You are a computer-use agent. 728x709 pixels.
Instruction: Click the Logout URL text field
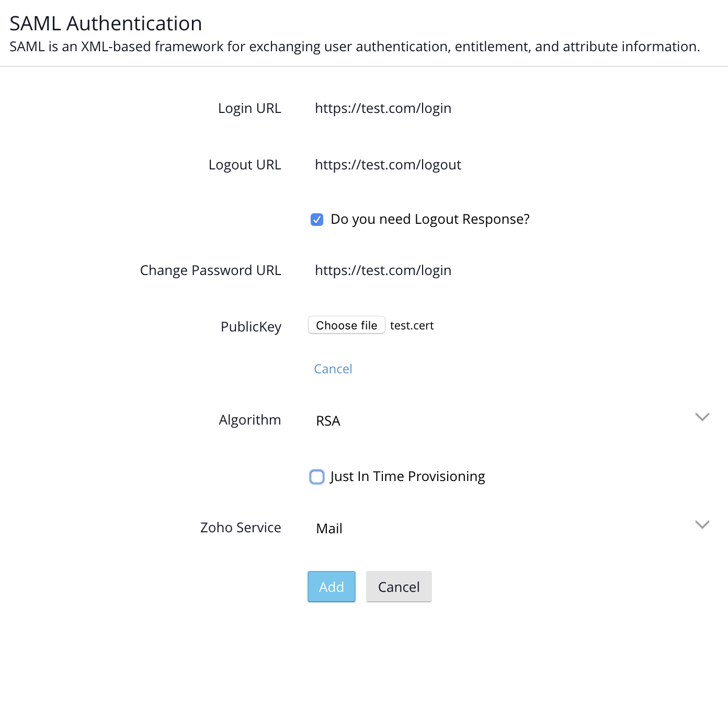point(471,165)
